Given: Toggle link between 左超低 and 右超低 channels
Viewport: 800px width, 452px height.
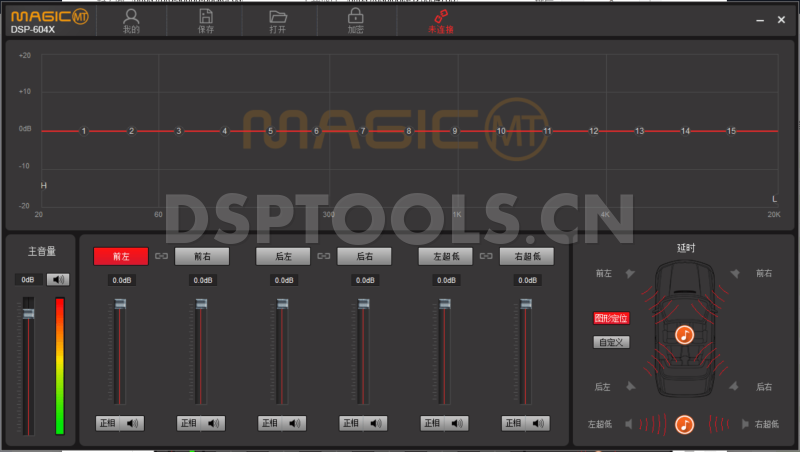Looking at the screenshot, I should [x=486, y=257].
